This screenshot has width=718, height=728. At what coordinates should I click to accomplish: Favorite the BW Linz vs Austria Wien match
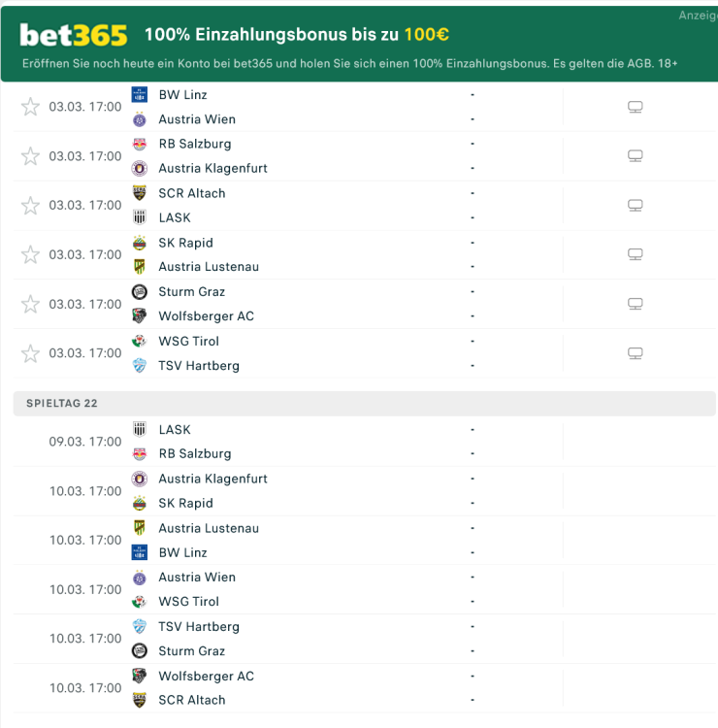[30, 107]
